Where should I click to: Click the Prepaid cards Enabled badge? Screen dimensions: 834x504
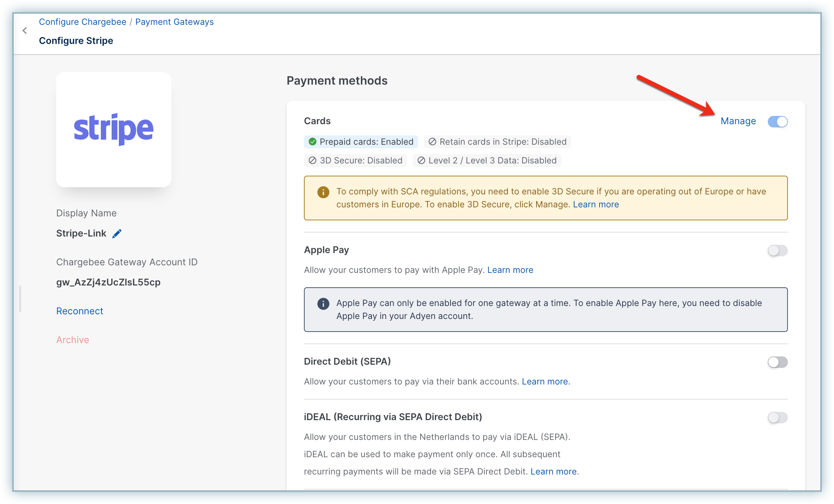point(360,142)
